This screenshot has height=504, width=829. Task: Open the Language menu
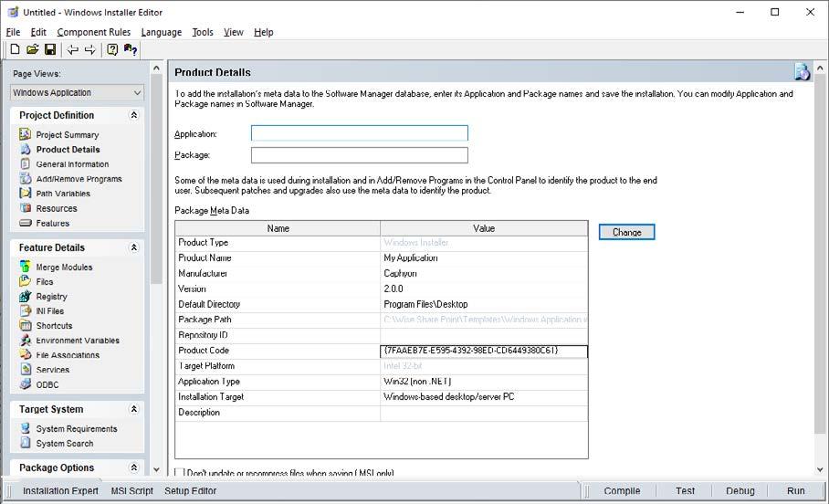pos(162,32)
